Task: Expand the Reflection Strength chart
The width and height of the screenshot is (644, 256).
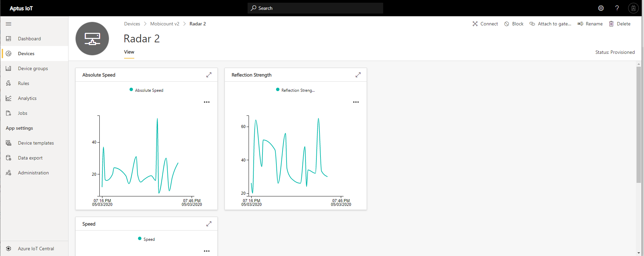Action: point(358,75)
